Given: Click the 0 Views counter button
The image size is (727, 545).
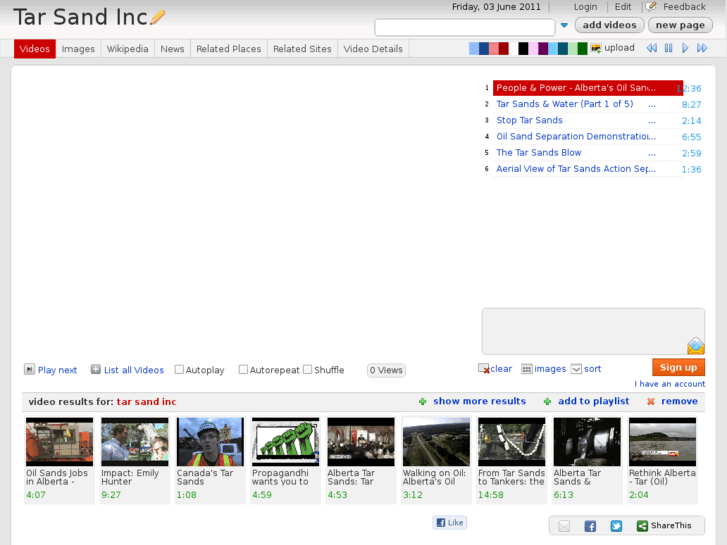Looking at the screenshot, I should tap(386, 370).
